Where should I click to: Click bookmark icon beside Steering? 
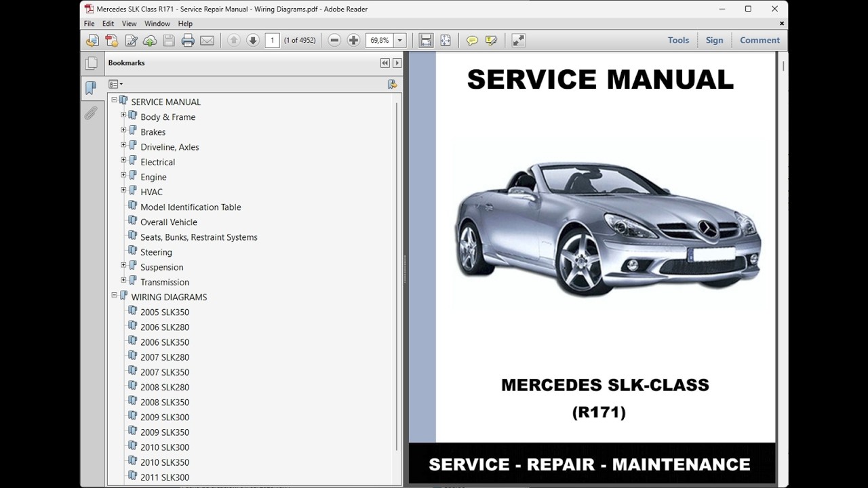(x=133, y=251)
